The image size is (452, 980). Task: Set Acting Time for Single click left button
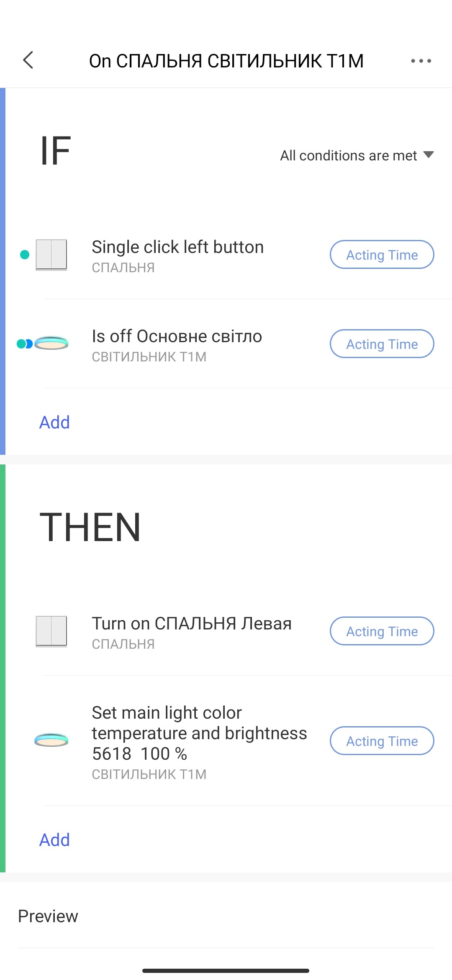click(x=382, y=255)
